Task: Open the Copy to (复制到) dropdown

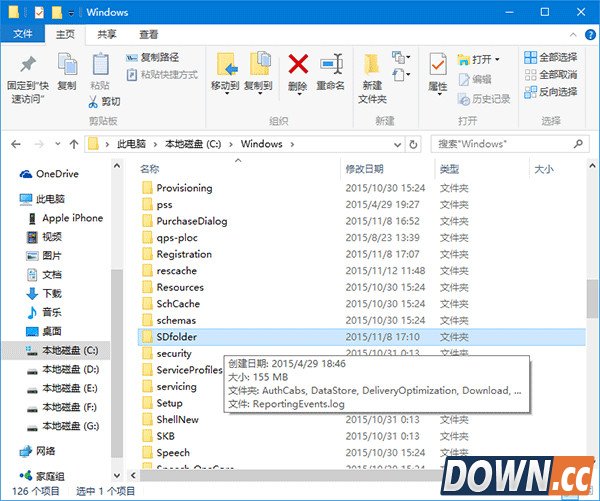Action: tap(259, 93)
